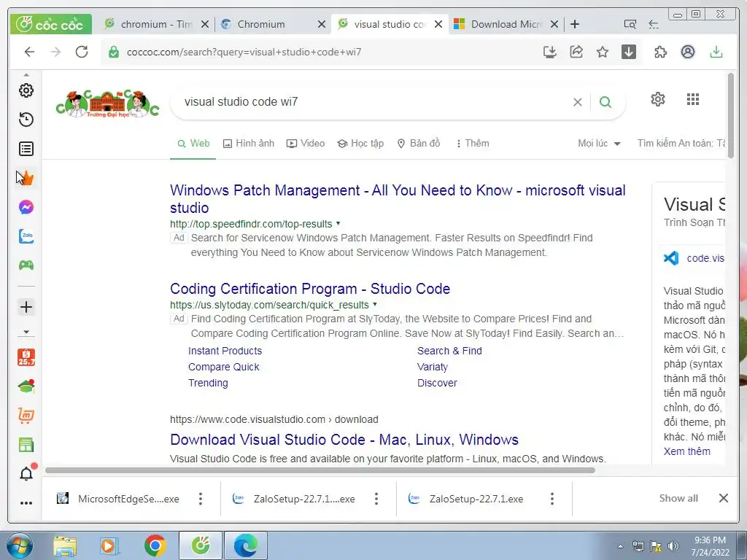
Task: Open options menu for ZaloSetup-22.7.1.exe download
Action: 552,499
